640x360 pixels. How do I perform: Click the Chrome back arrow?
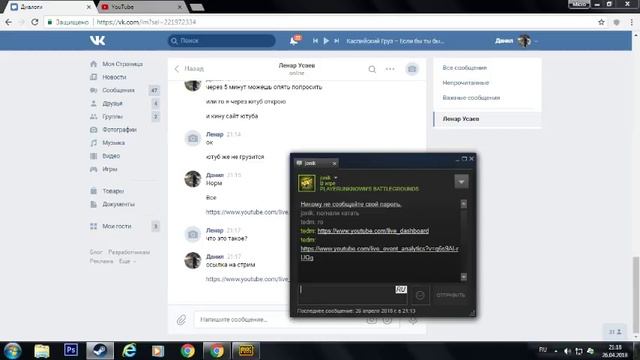coord(9,22)
